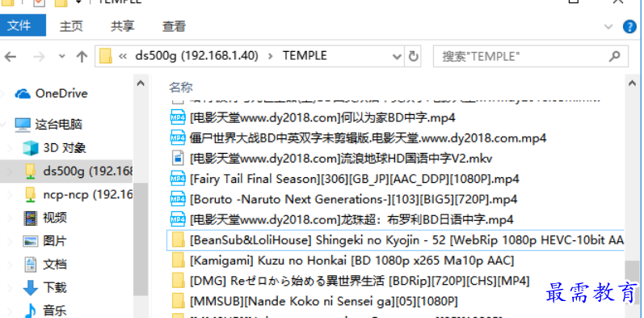This screenshot has width=644, height=318.
Task: Select file 流浪地球HD国语中字V2.mkv
Action: pos(341,159)
